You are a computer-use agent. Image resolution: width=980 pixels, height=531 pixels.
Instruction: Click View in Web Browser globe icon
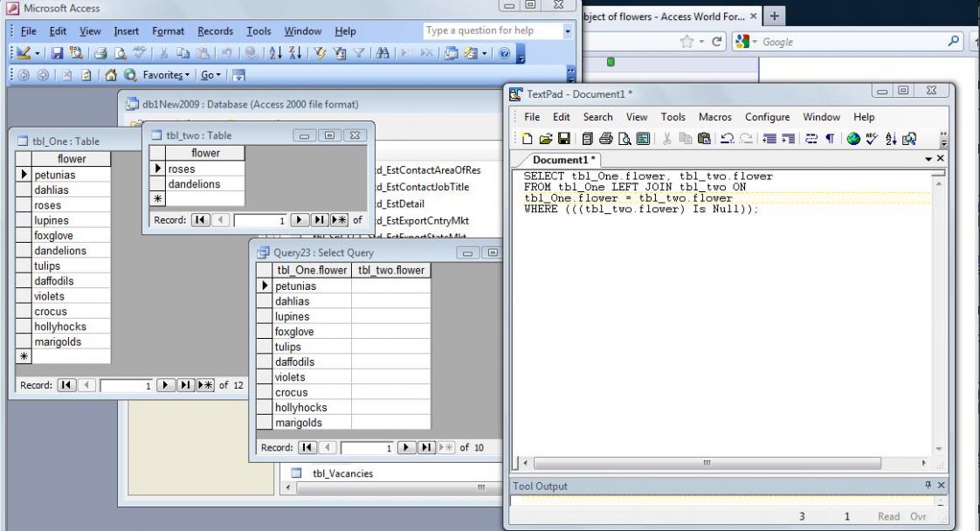point(853,139)
